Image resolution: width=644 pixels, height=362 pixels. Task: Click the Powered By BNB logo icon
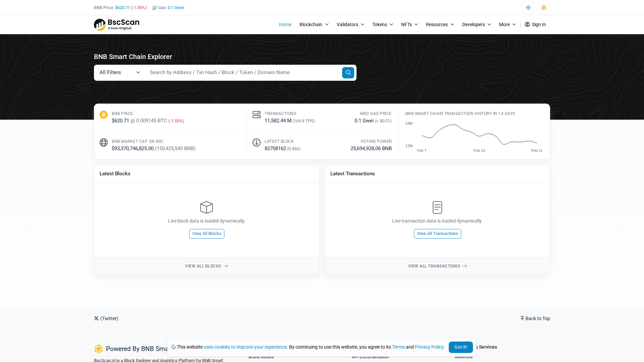coord(98,349)
